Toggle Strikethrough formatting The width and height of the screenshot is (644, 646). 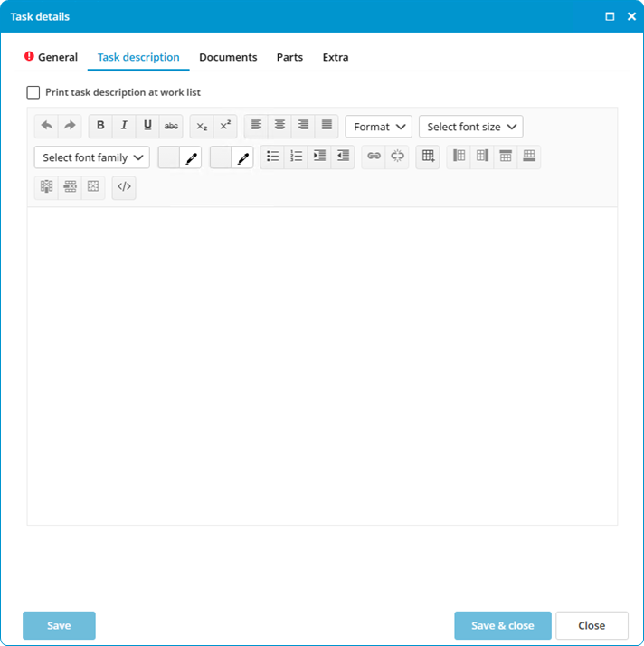[x=171, y=126]
